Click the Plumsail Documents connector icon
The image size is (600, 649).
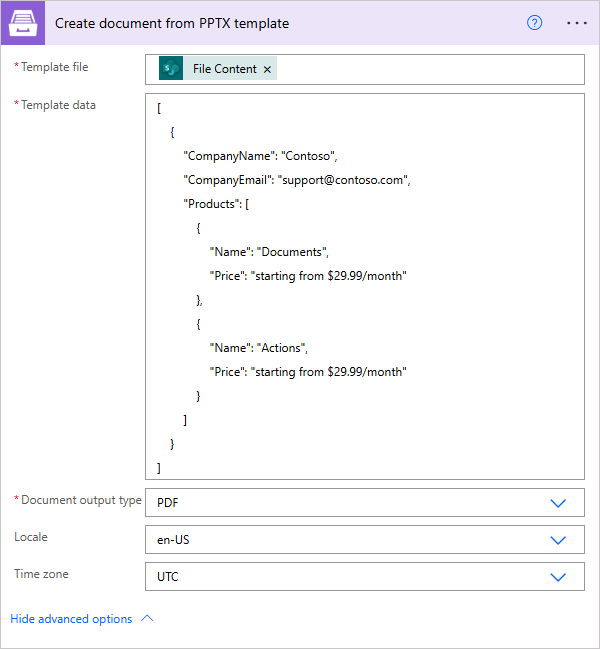pyautogui.click(x=23, y=23)
